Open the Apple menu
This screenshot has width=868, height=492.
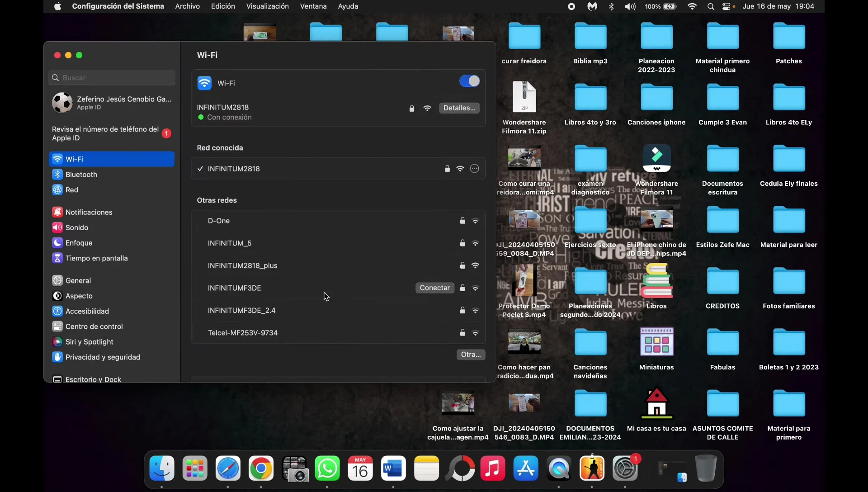pos(57,6)
